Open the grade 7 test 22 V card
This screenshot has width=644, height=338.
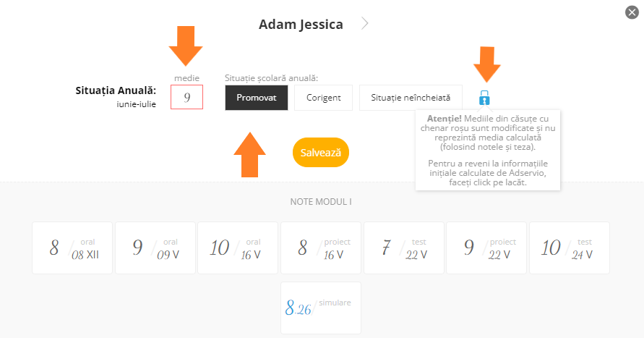click(404, 248)
